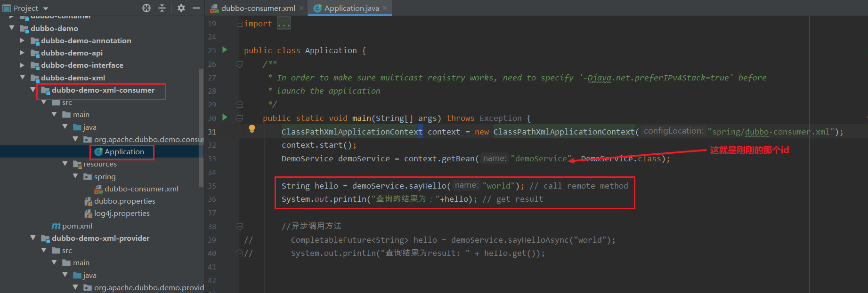Hide the Project tool window
868x293 pixels.
pos(196,8)
